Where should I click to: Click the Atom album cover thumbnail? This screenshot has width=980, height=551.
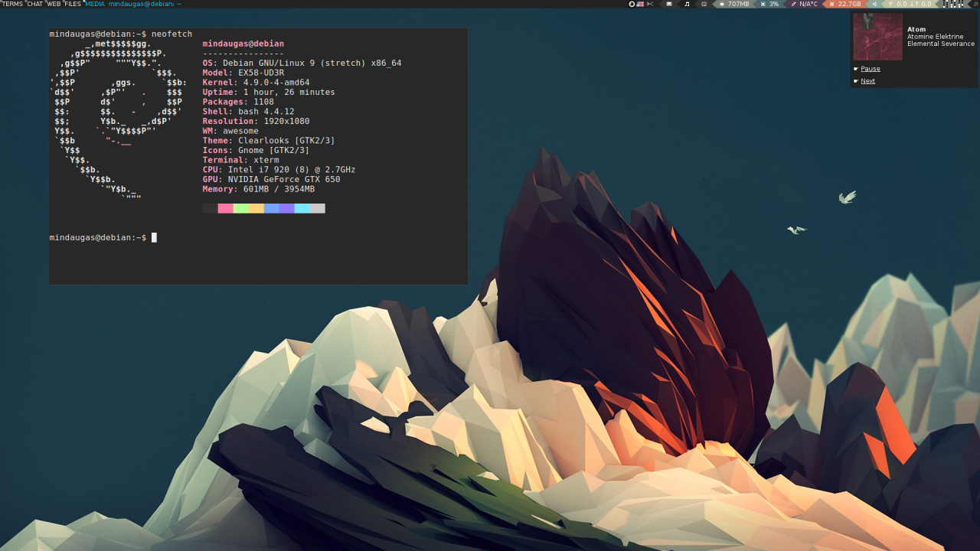[x=877, y=37]
